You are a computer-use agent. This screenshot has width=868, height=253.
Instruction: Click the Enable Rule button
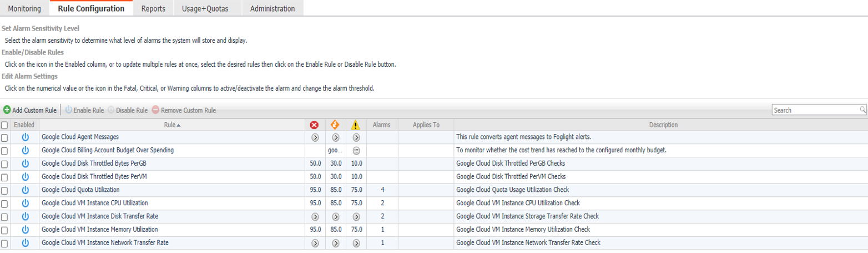[85, 110]
